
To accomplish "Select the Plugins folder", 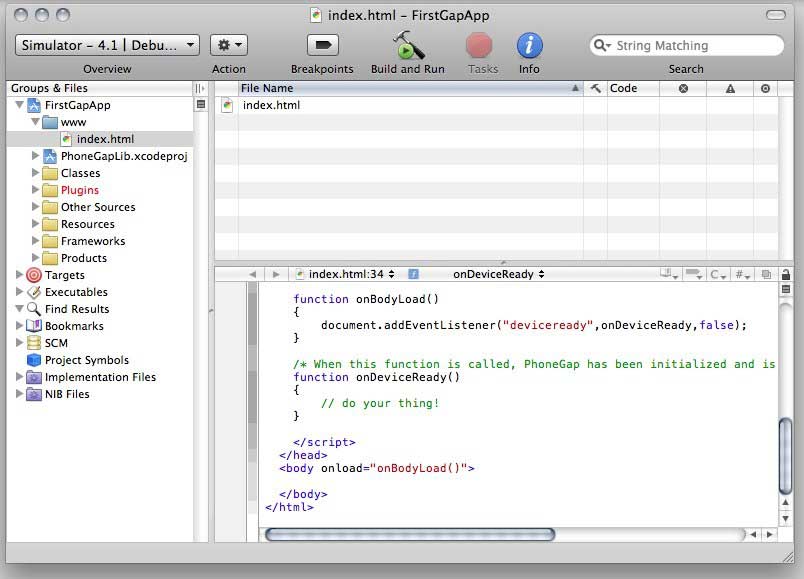I will click(79, 190).
